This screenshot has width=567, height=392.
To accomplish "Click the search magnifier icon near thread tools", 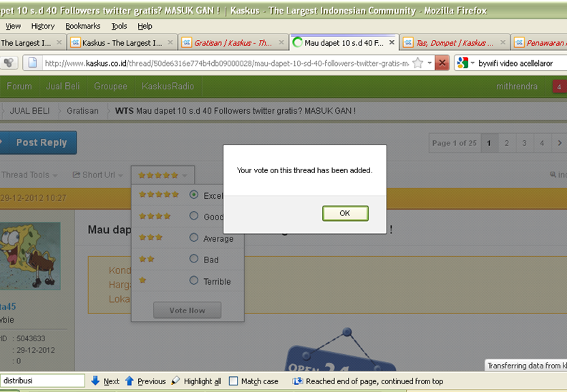I will 553,175.
